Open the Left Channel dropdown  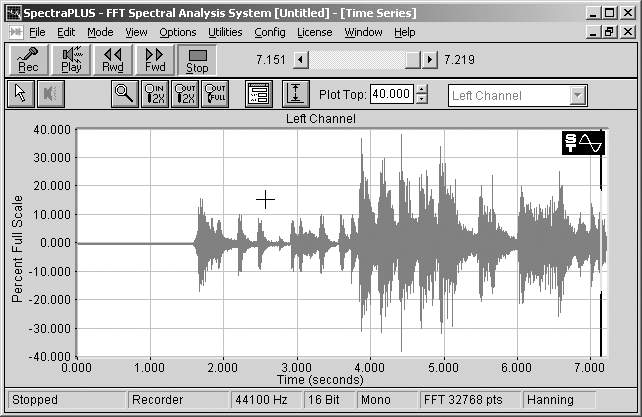click(x=577, y=95)
